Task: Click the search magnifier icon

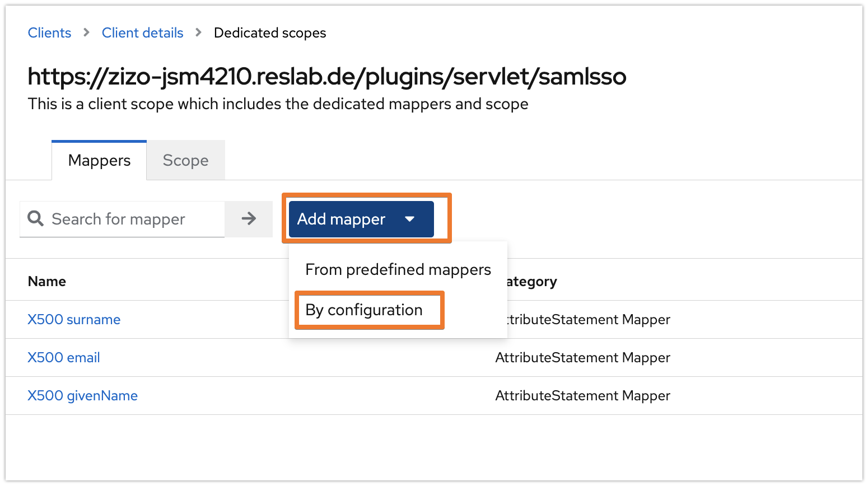Action: pos(35,219)
